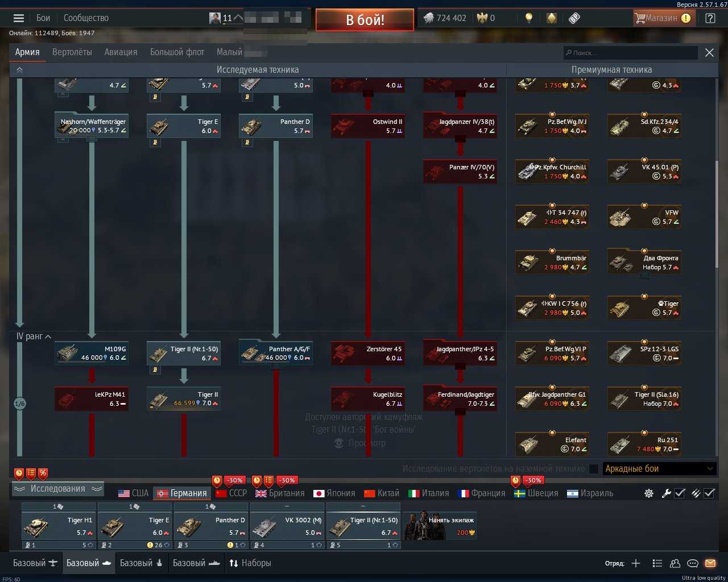The width and height of the screenshot is (728, 582).
Task: Collapse the IV ранг section
Action: [48, 336]
